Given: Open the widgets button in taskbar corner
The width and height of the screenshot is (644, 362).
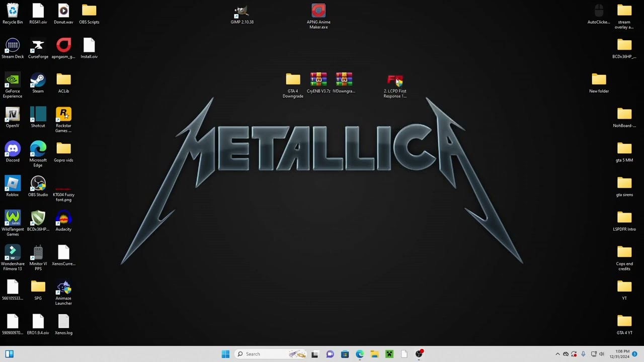Looking at the screenshot, I should click(9, 354).
